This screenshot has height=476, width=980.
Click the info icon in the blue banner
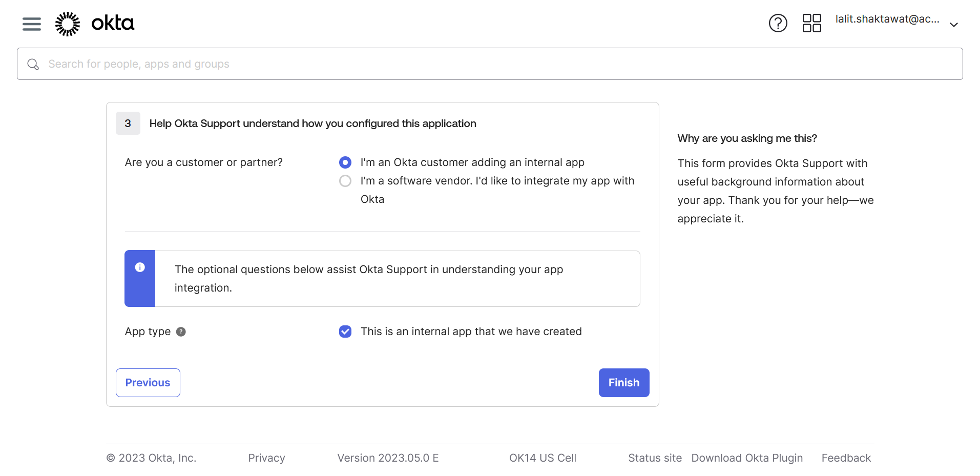140,267
